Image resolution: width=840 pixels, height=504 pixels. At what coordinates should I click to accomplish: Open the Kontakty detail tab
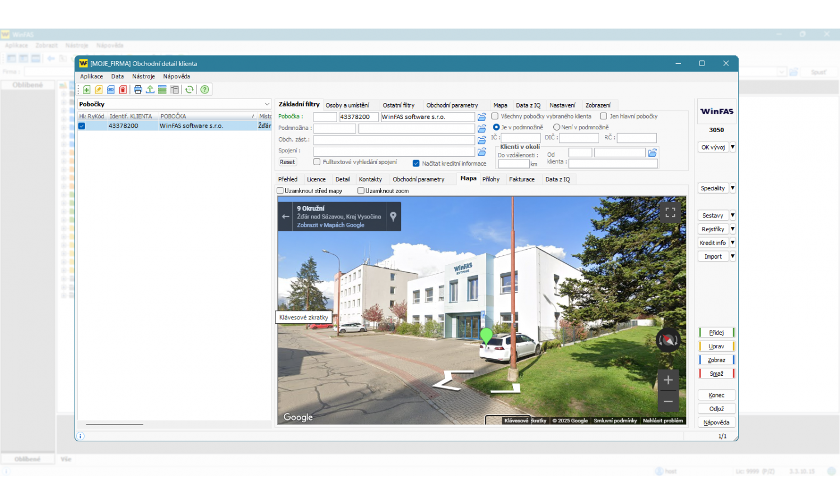370,180
